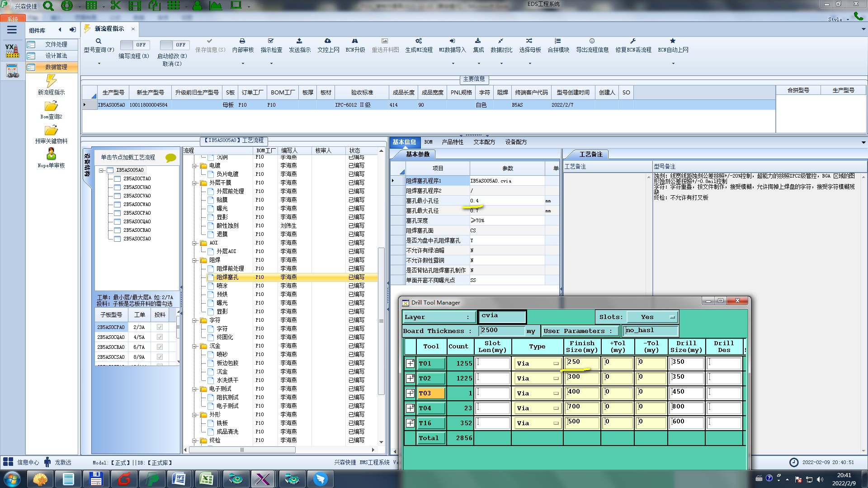Viewport: 868px width, 488px height.
Task: Switch to the 产品特性 tab
Action: [452, 142]
